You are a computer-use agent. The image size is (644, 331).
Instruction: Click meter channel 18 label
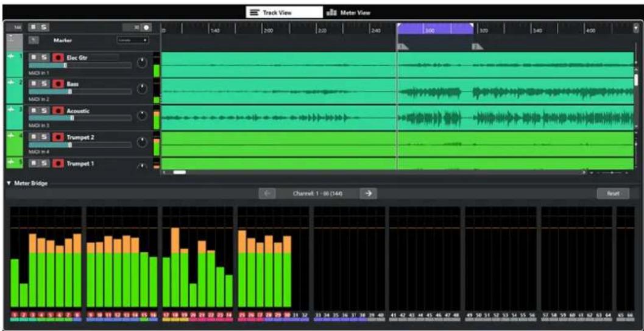tap(175, 315)
